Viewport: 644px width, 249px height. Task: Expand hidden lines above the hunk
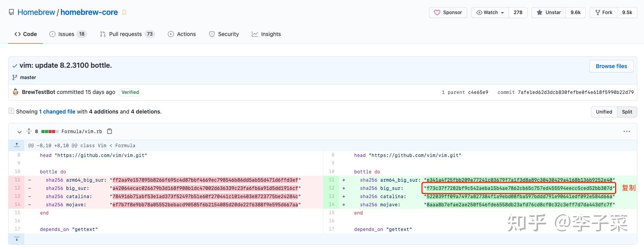point(16,145)
